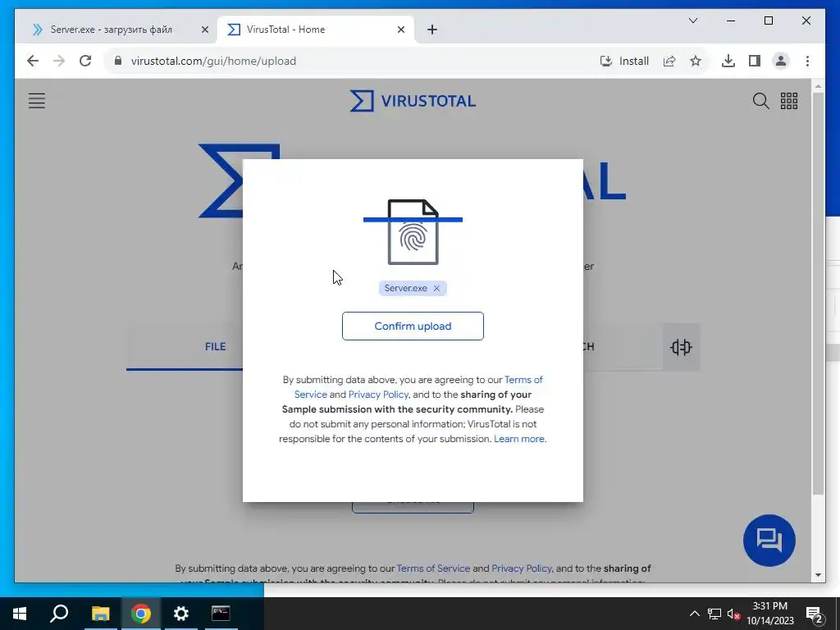Open the VirusTotal search icon
The width and height of the screenshot is (840, 630).
760,101
